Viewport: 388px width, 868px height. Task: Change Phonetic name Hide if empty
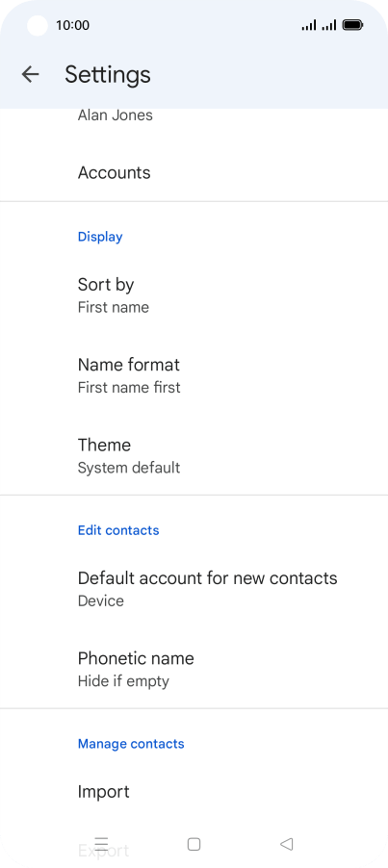(x=194, y=669)
